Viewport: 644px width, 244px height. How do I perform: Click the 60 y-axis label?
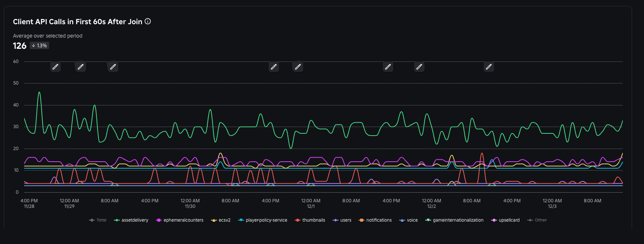pos(16,61)
